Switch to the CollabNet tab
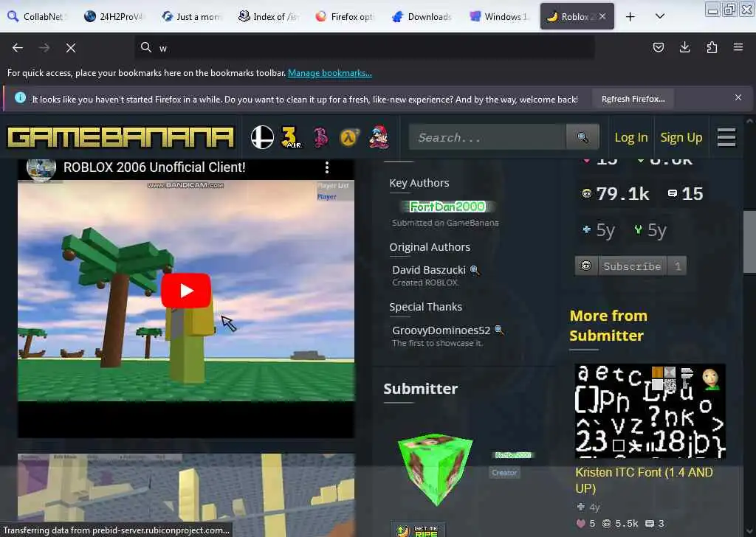The width and height of the screenshot is (756, 537). coord(38,16)
